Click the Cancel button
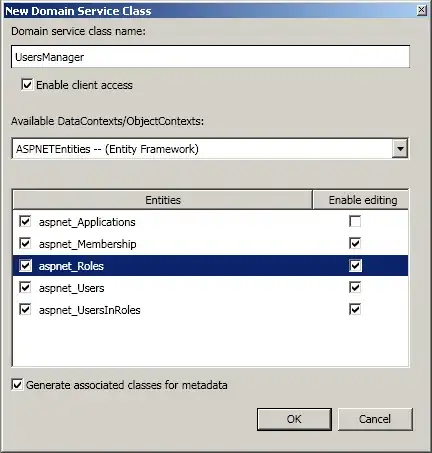This screenshot has width=432, height=453. 375,419
